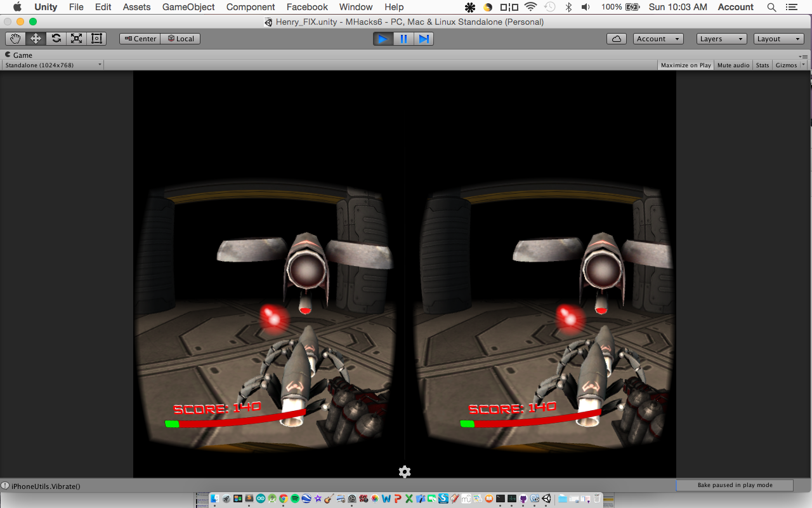Select the Rotate tool
Image resolution: width=812 pixels, height=508 pixels.
point(56,39)
